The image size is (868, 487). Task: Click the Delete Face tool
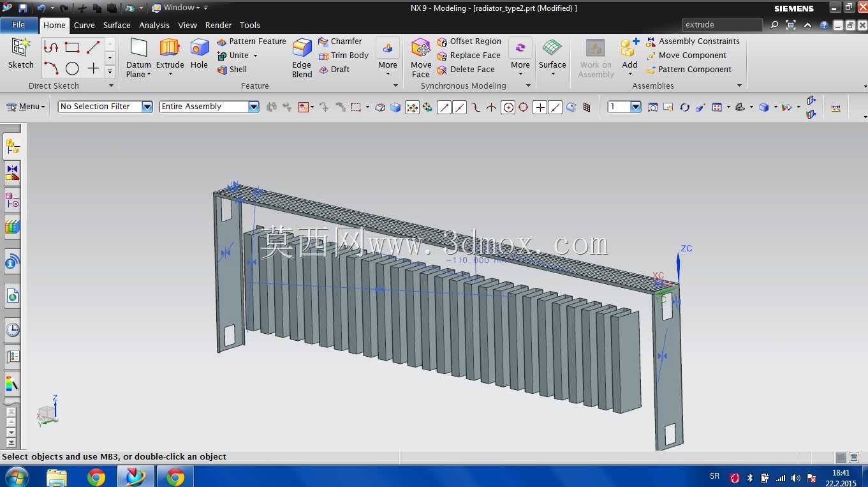point(466,70)
